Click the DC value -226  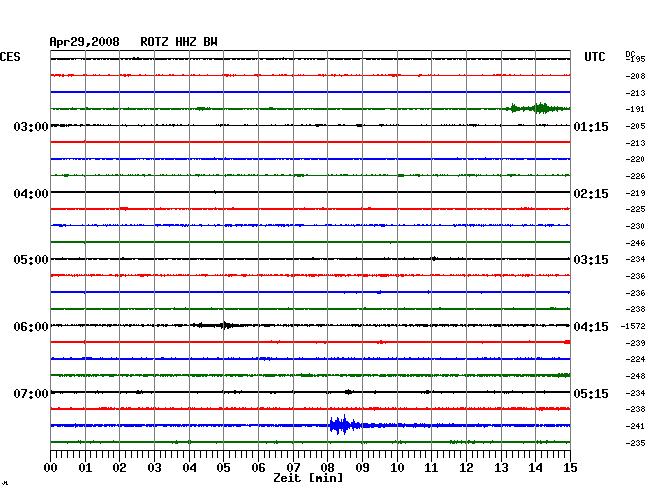635,176
